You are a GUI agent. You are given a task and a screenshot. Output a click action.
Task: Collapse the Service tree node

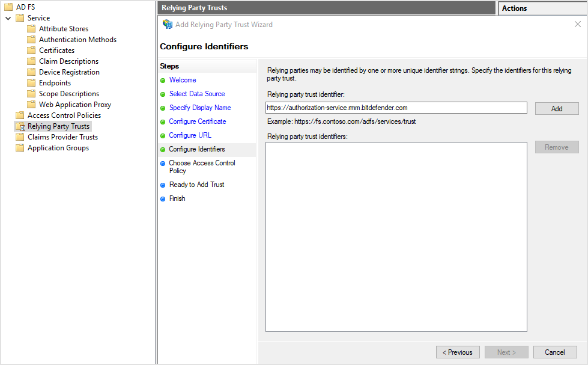(x=7, y=17)
